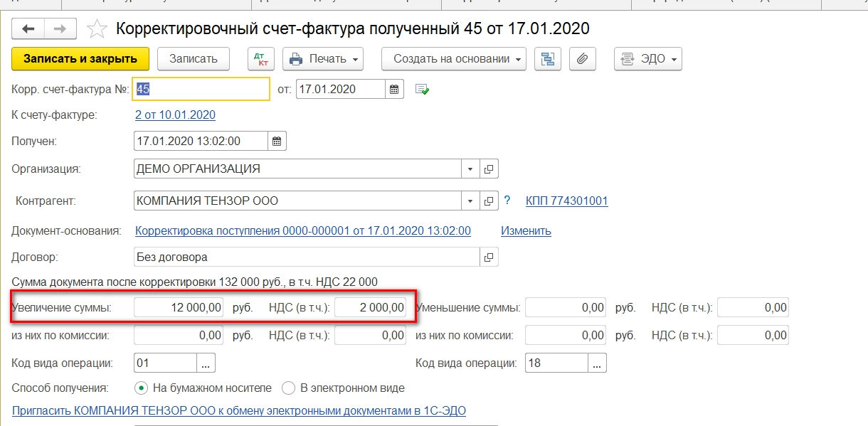Click the invoice number field 45
Viewport: 868px width, 426px height.
202,89
